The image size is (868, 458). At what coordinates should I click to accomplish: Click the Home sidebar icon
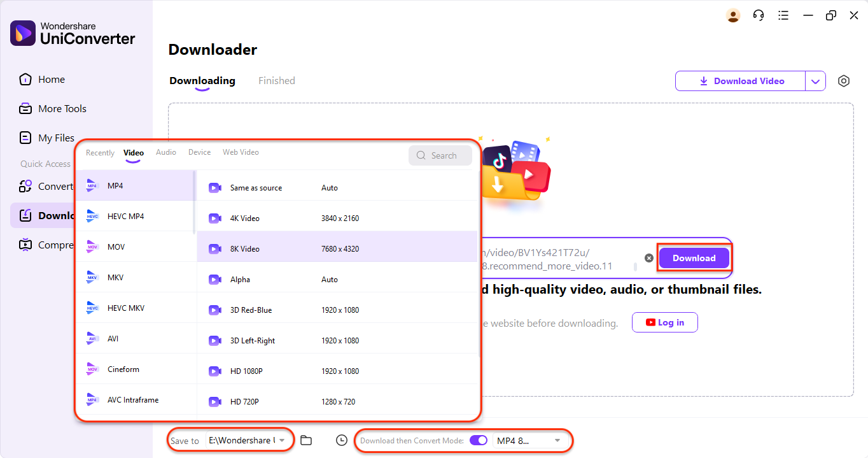tap(25, 80)
